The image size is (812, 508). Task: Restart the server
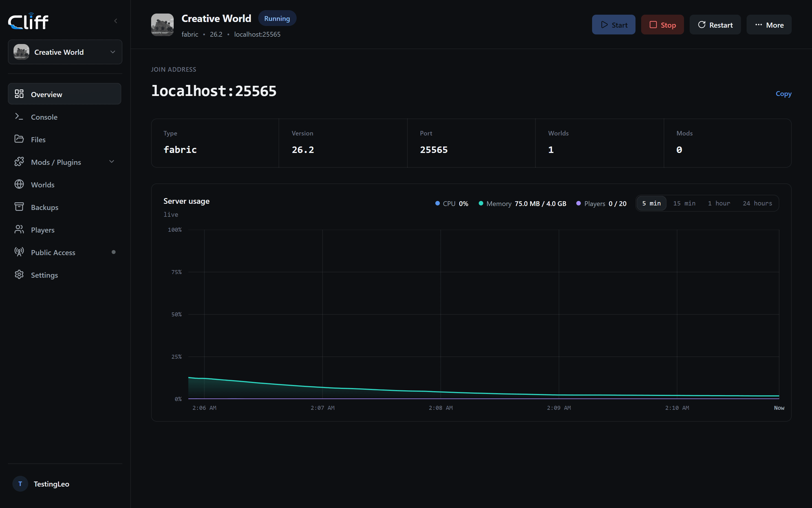(715, 25)
